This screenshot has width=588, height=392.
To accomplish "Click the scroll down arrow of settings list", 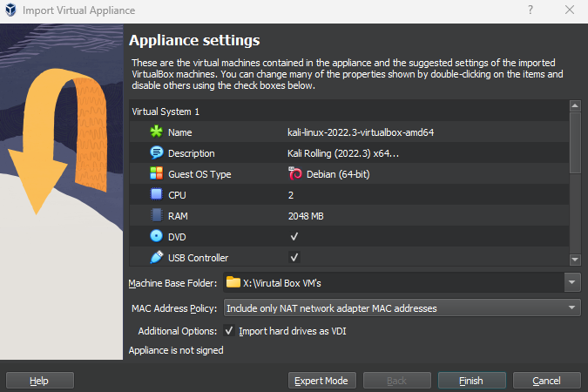I will 575,260.
